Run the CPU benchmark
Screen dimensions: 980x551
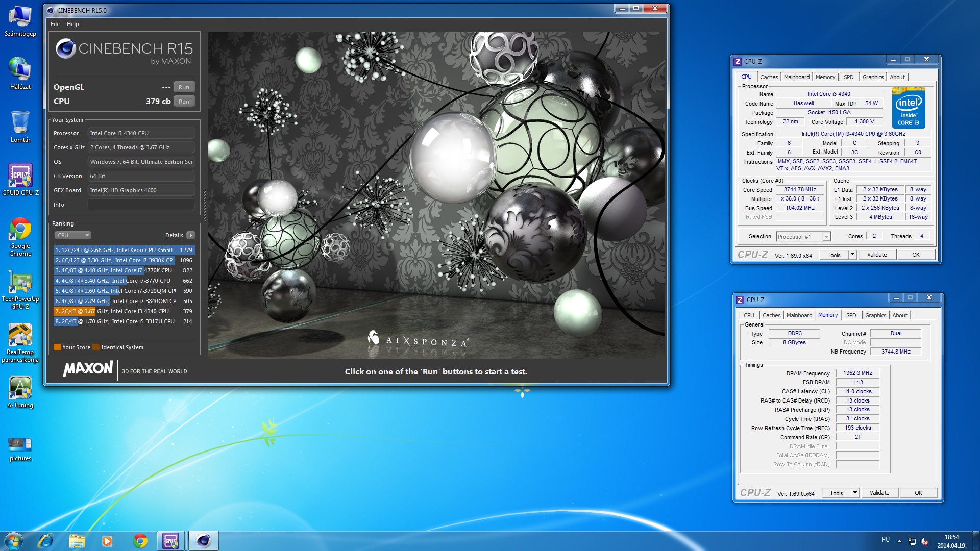coord(184,102)
